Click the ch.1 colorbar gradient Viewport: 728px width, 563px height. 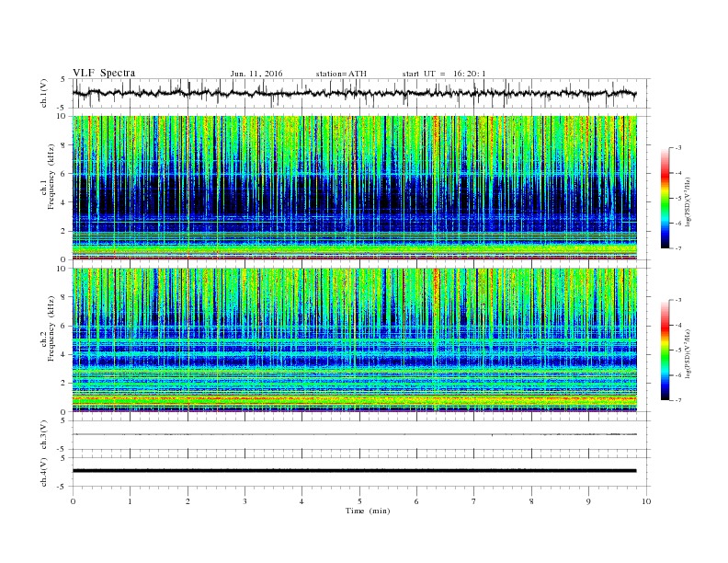665,199
